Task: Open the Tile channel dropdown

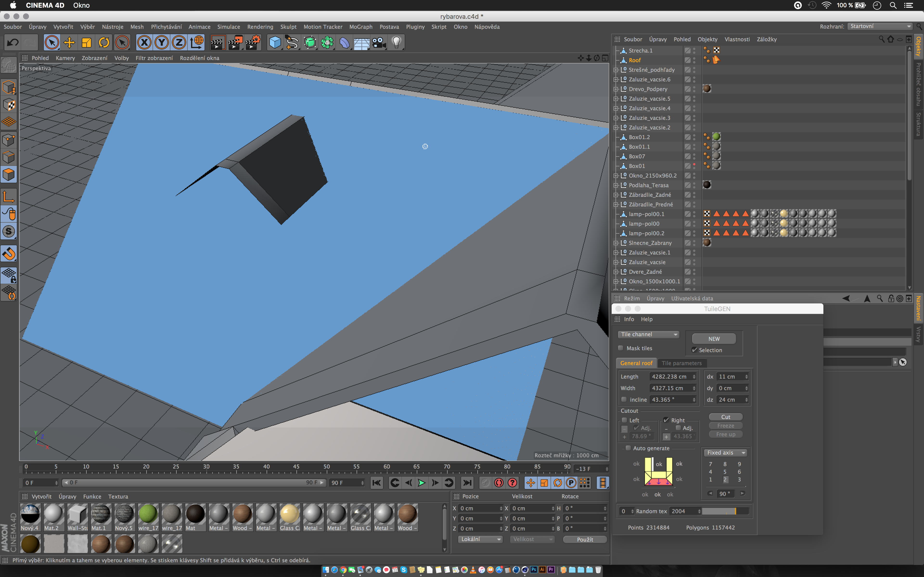Action: tap(649, 334)
